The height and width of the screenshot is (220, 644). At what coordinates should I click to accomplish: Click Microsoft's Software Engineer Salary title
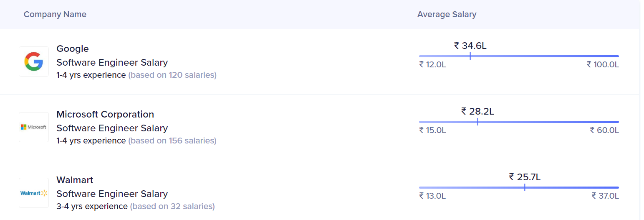click(x=112, y=128)
